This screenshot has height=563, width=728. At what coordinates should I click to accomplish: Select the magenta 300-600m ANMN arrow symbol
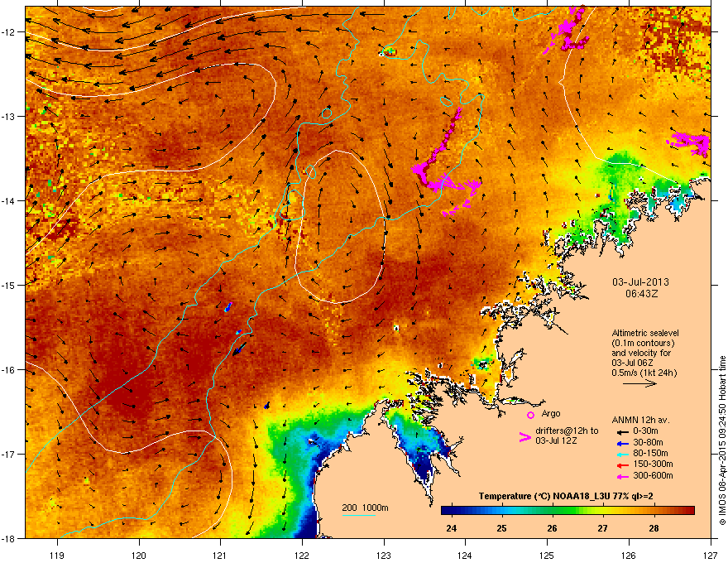click(621, 476)
